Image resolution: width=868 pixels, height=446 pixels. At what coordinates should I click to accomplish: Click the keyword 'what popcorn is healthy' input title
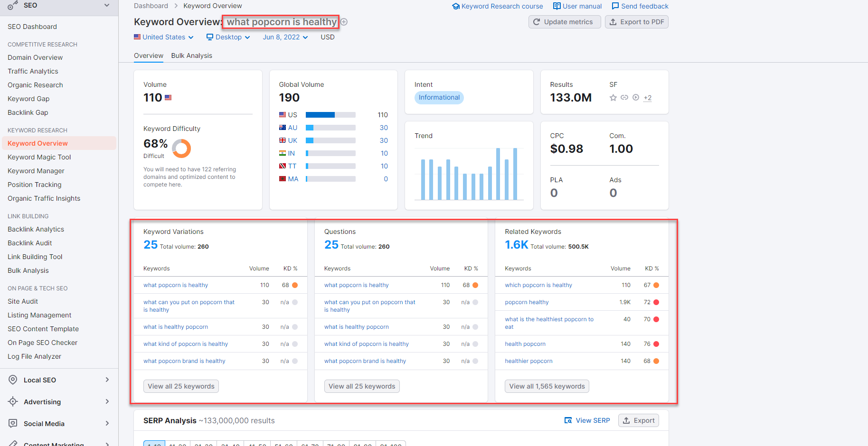[282, 22]
